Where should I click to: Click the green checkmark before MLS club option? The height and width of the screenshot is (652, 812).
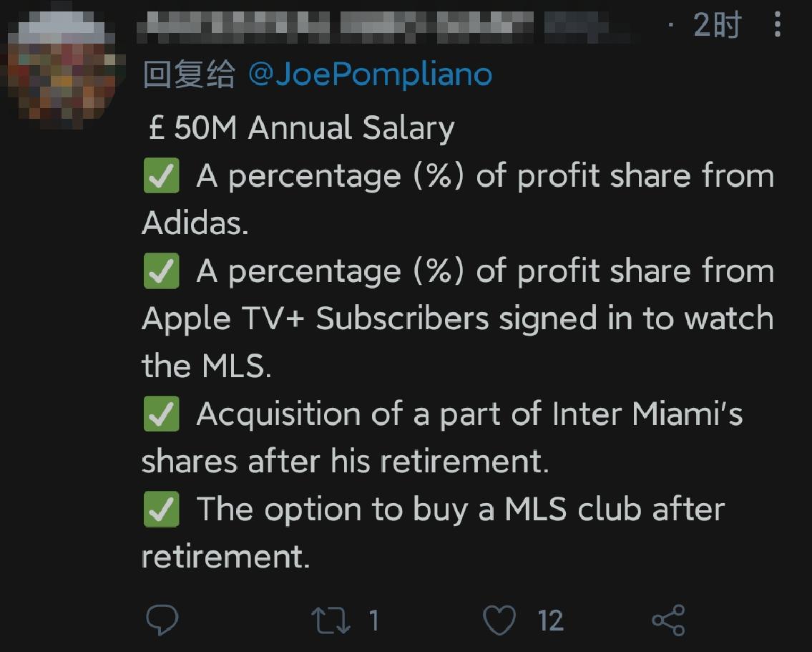click(x=161, y=510)
